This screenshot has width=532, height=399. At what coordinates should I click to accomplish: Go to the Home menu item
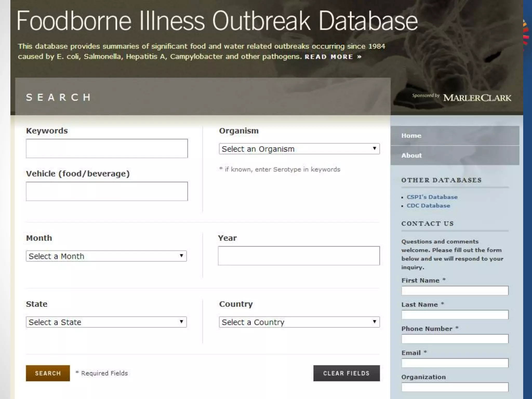coord(455,136)
